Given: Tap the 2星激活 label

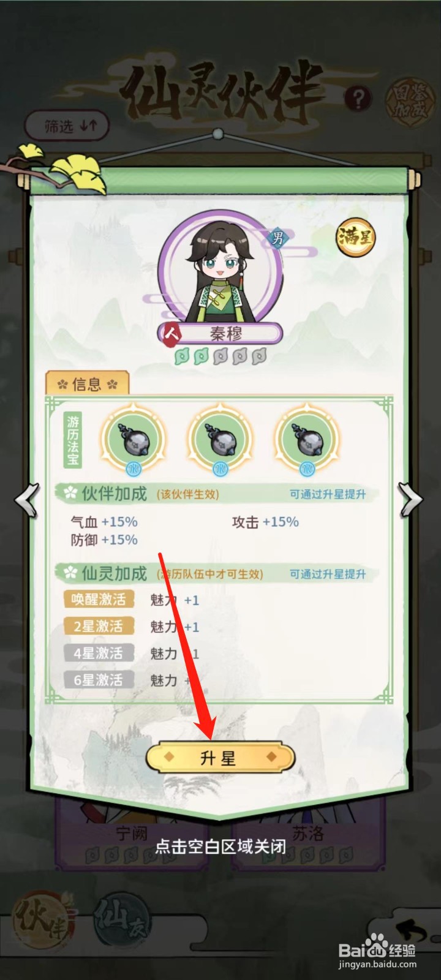Looking at the screenshot, I should click(x=99, y=626).
